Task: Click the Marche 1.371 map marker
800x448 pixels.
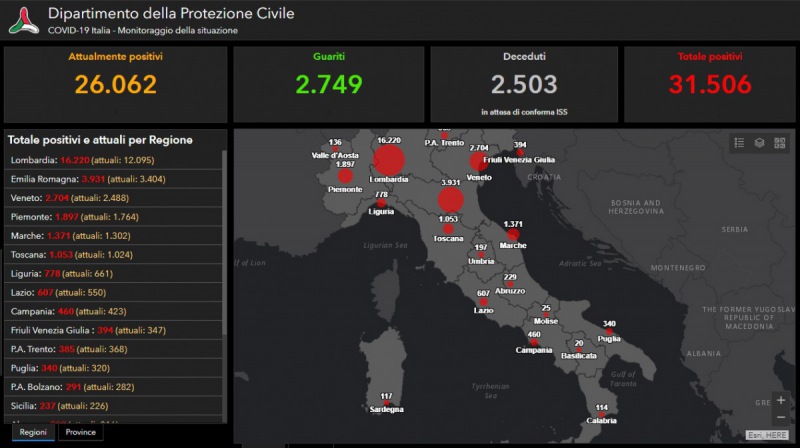Action: [514, 235]
